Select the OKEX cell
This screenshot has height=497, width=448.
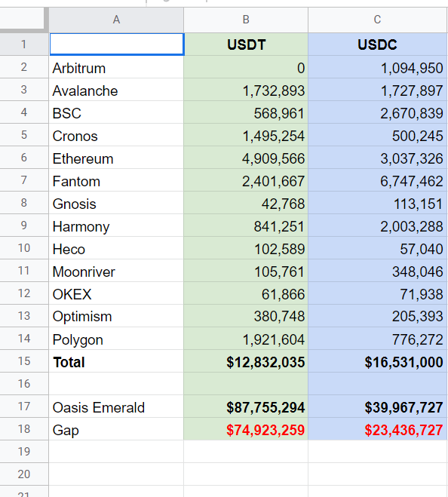116,293
